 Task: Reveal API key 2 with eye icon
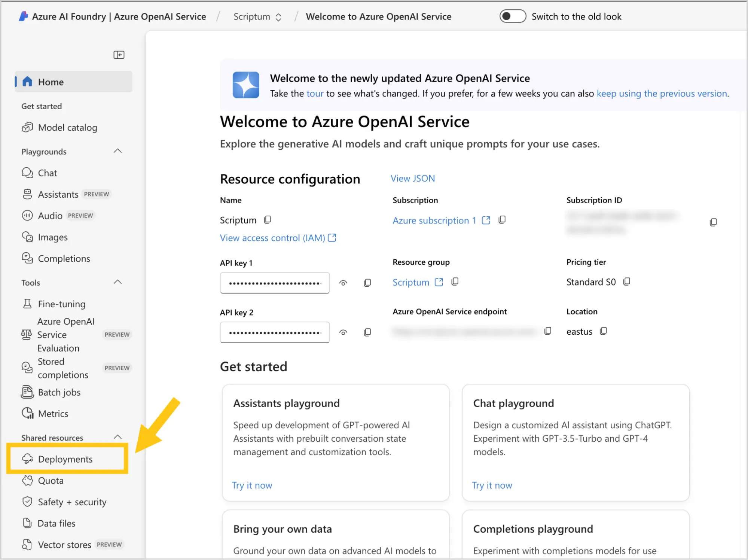click(x=343, y=332)
